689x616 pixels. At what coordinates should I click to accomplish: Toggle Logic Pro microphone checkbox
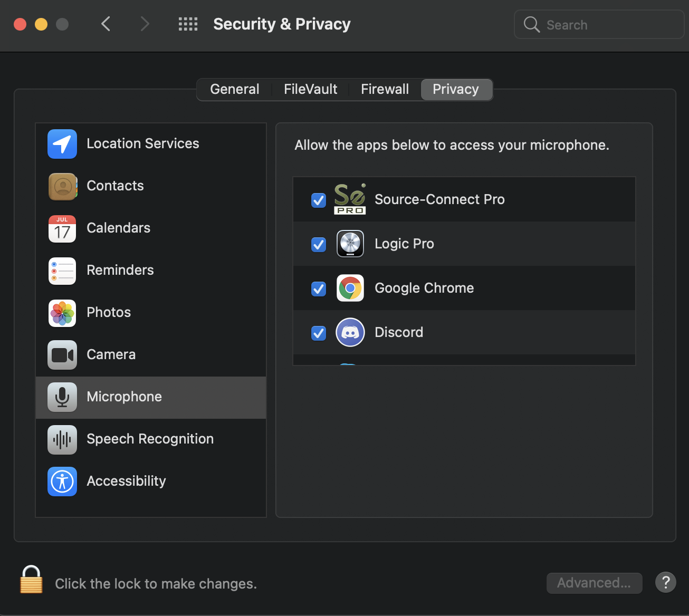click(319, 245)
